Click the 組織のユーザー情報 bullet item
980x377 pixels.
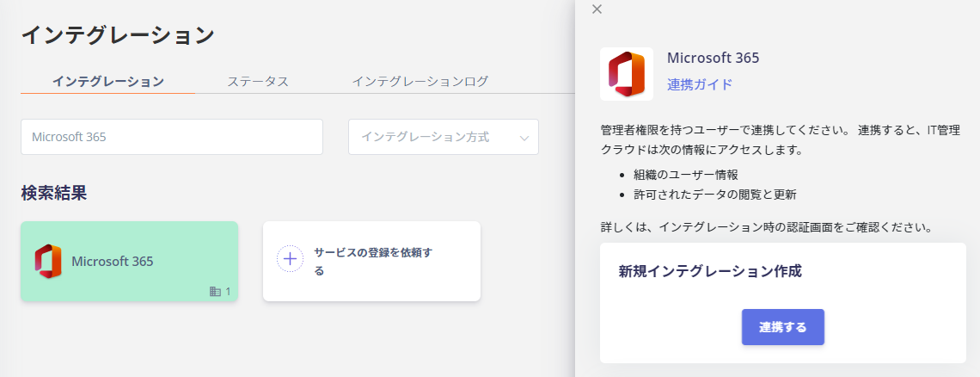[686, 175]
